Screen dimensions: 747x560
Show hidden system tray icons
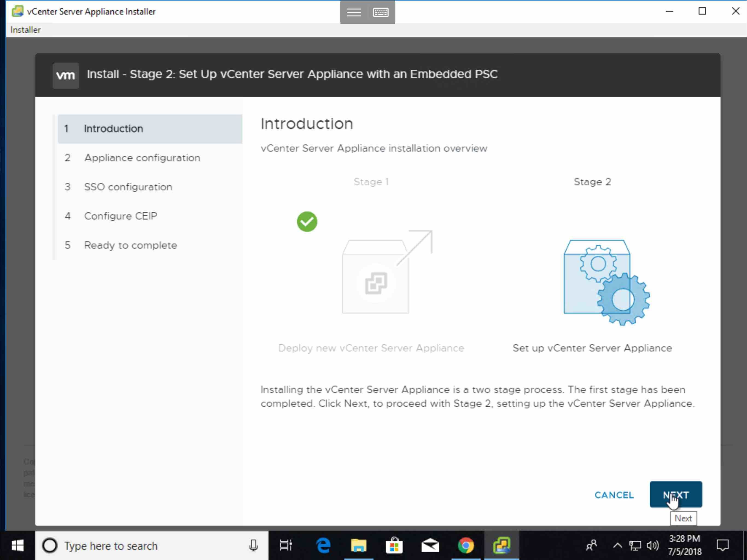tap(617, 546)
